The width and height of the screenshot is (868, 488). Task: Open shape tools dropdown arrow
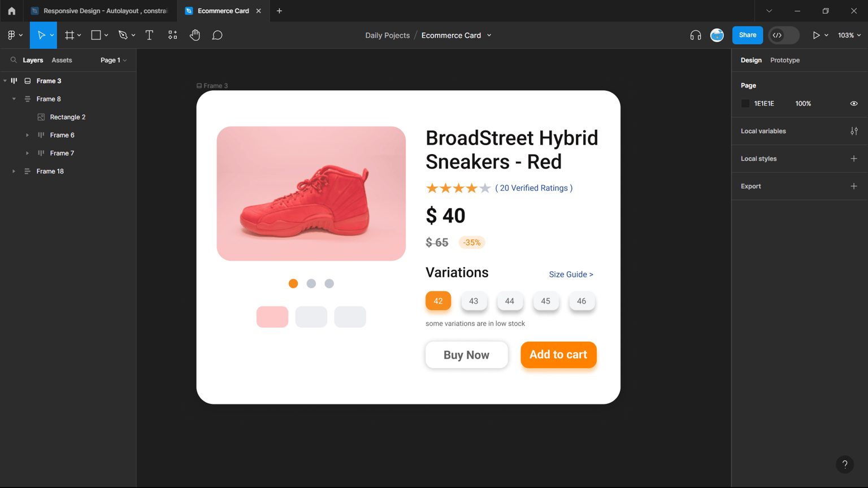tap(106, 35)
